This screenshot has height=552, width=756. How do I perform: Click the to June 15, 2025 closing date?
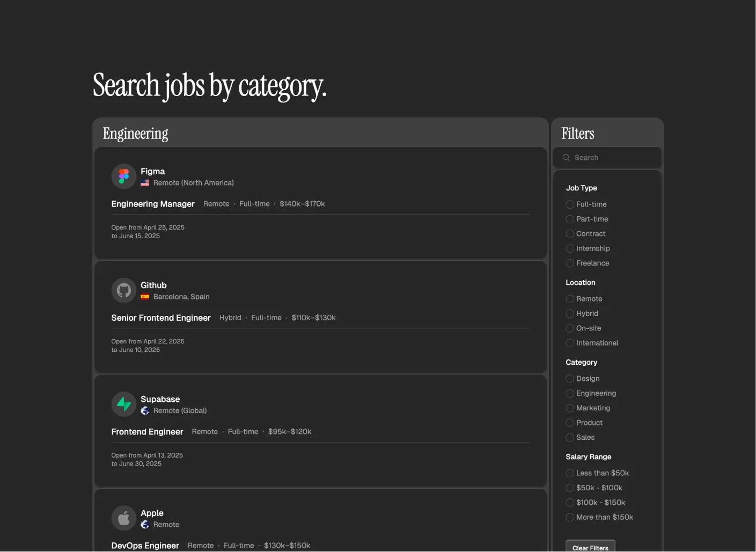coord(136,236)
